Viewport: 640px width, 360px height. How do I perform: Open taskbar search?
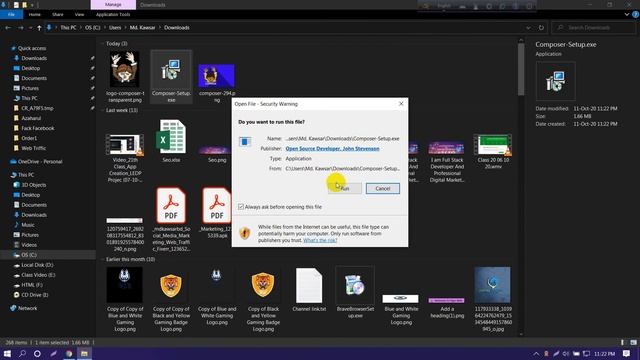tap(22, 353)
